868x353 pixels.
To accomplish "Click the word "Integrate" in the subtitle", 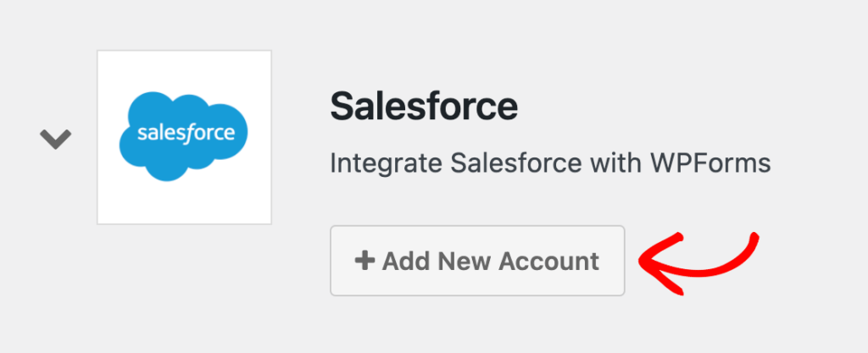I will (373, 163).
